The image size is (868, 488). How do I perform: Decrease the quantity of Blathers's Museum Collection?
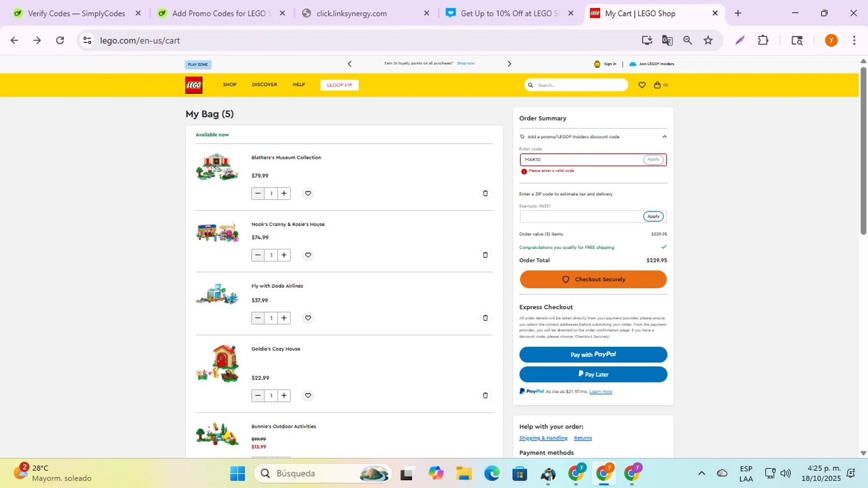click(x=258, y=193)
